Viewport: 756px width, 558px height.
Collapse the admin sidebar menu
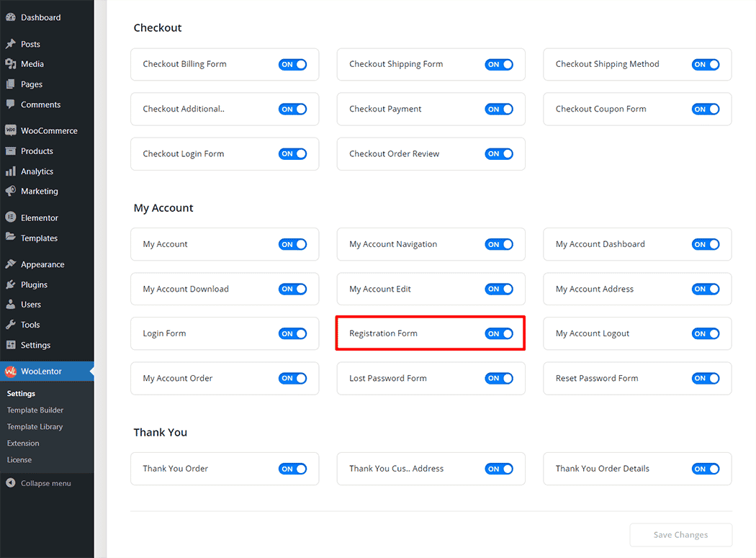pos(39,483)
